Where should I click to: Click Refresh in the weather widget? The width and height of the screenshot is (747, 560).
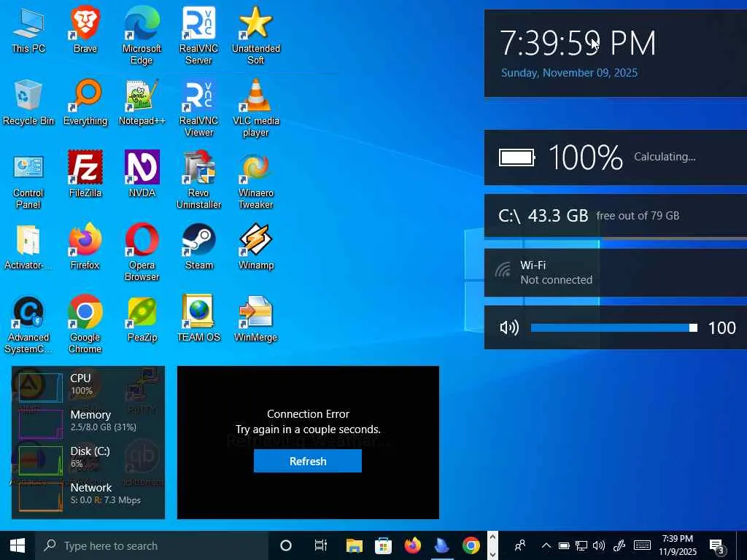tap(308, 461)
